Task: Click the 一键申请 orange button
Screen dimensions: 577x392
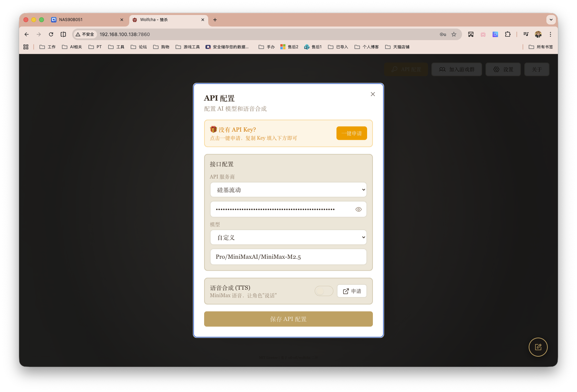Action: coord(351,133)
